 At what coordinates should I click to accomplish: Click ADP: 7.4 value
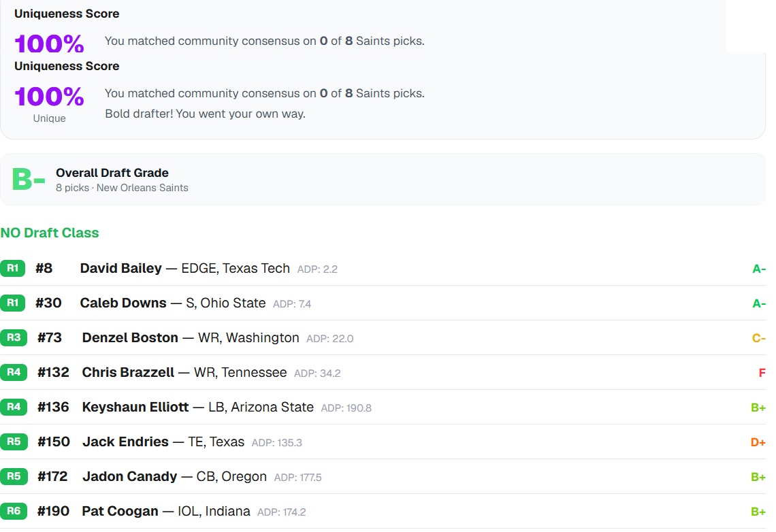pyautogui.click(x=292, y=303)
